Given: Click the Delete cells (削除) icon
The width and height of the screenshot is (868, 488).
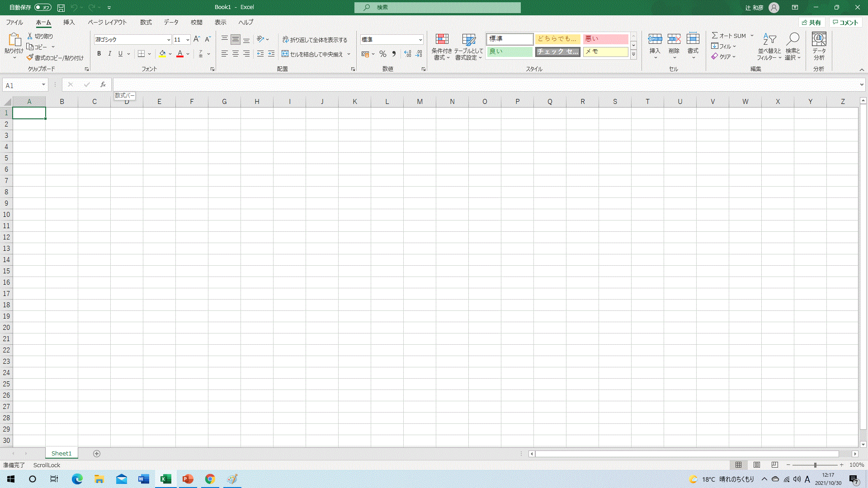Looking at the screenshot, I should tap(674, 39).
